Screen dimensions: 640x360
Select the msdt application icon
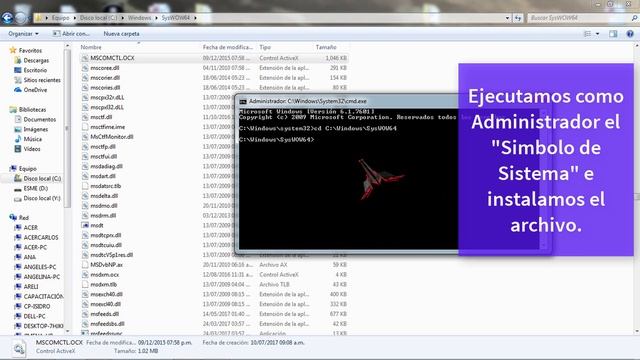pyautogui.click(x=85, y=225)
